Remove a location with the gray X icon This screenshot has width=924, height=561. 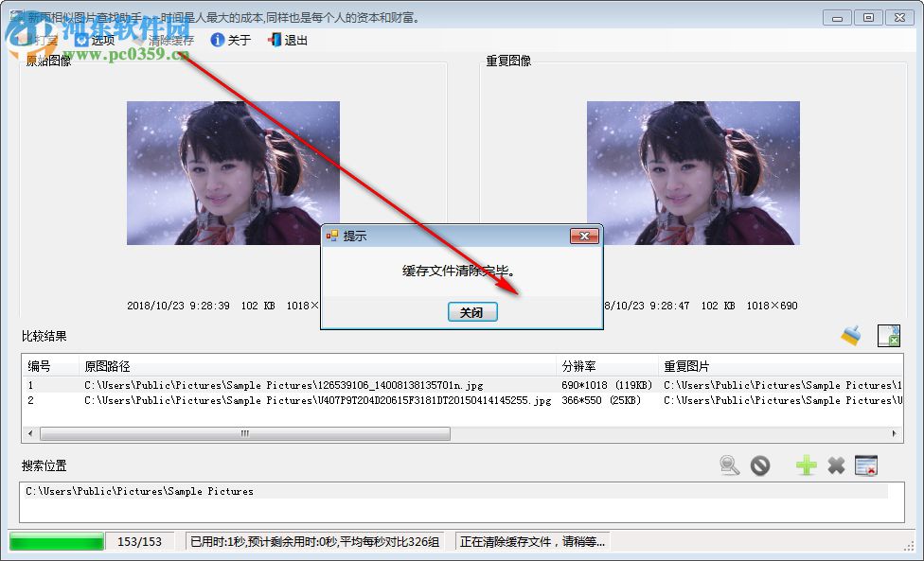[836, 465]
